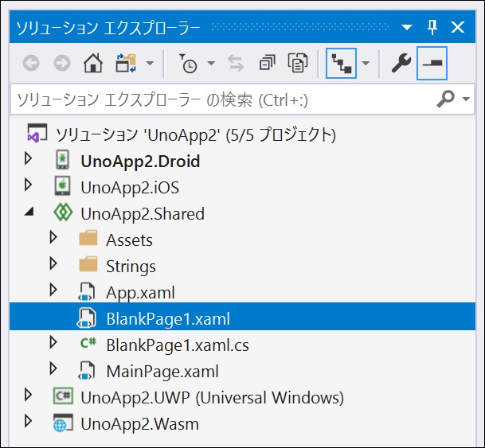Click the iOS project icon
This screenshot has width=485, height=448.
62,186
